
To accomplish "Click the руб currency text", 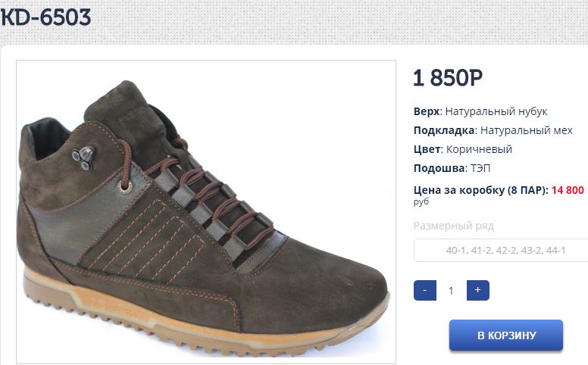I will (x=421, y=202).
